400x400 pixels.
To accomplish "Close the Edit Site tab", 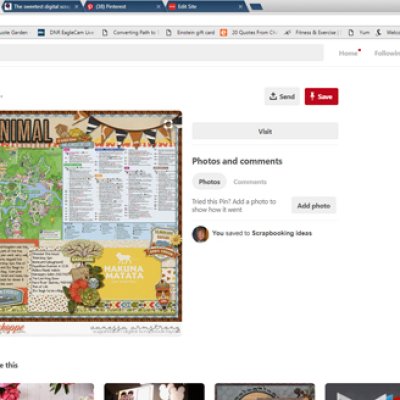I will 240,6.
